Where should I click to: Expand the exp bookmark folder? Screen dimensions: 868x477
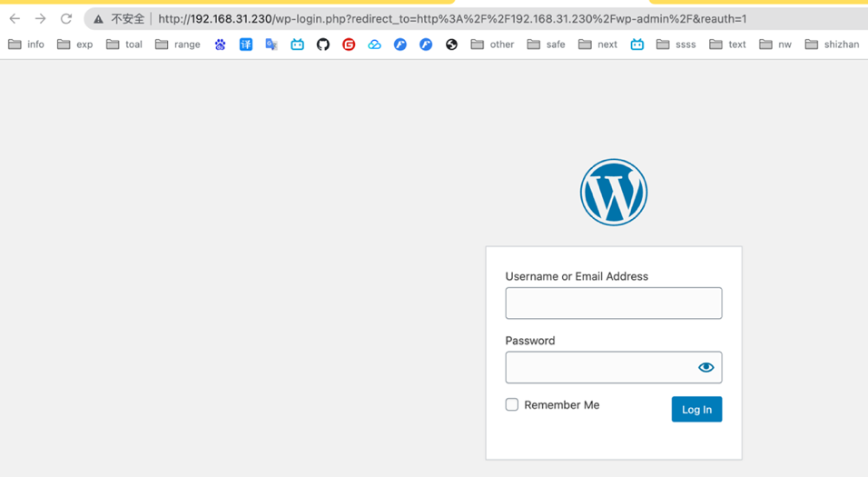click(x=74, y=44)
